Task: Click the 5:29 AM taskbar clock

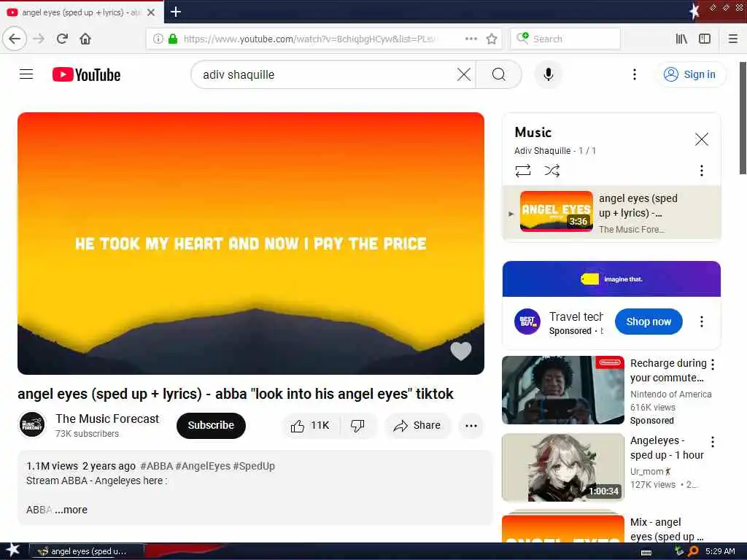Action: tap(720, 551)
